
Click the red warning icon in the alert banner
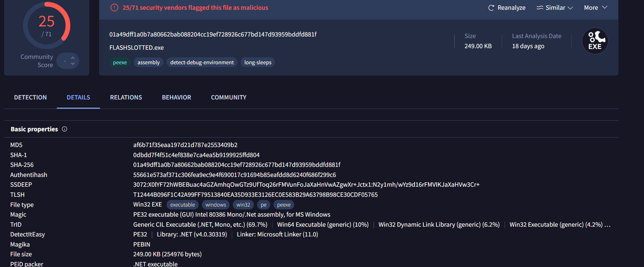(114, 8)
